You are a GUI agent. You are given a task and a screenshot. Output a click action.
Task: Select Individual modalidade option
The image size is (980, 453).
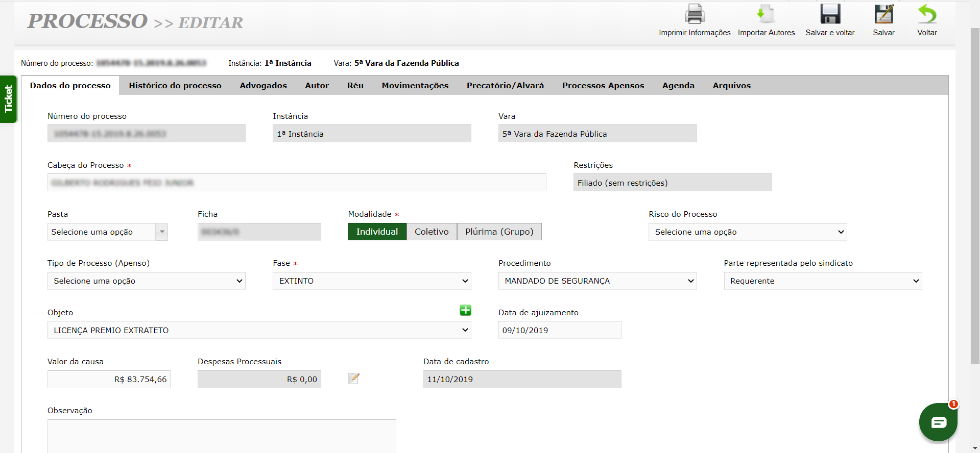[x=377, y=232]
